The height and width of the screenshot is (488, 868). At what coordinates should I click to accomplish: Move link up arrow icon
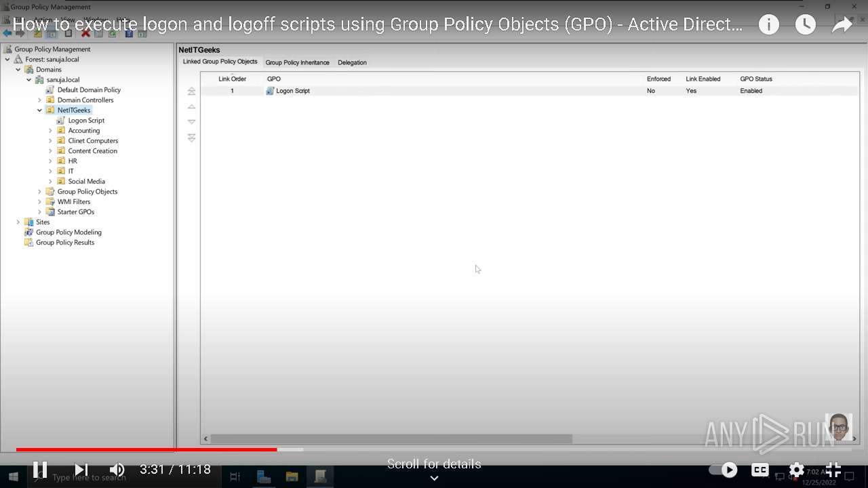[x=191, y=106]
